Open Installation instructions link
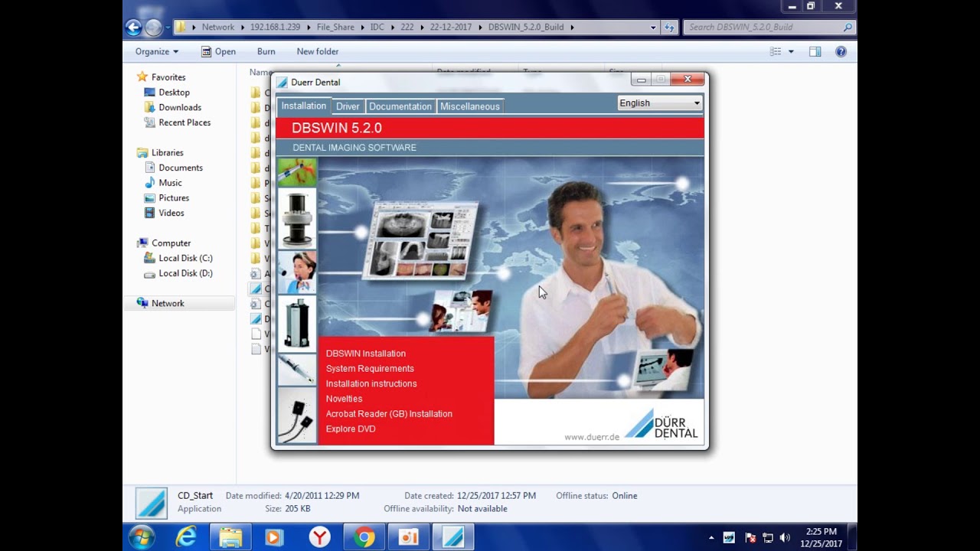The height and width of the screenshot is (551, 980). 371,383
